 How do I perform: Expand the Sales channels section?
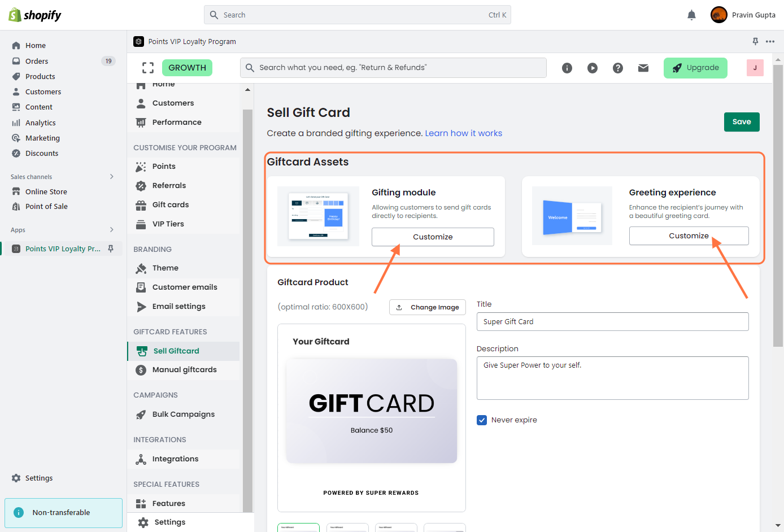(x=112, y=177)
